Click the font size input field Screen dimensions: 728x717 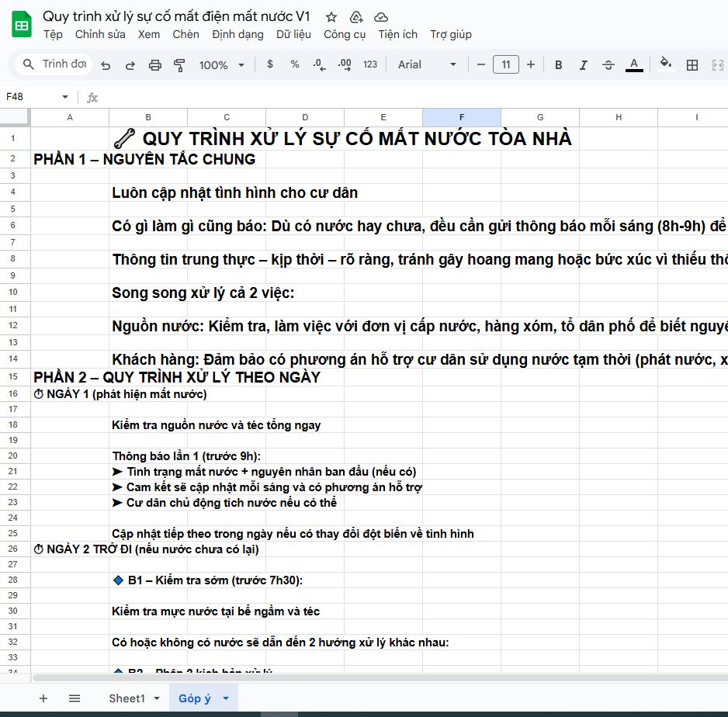(506, 64)
